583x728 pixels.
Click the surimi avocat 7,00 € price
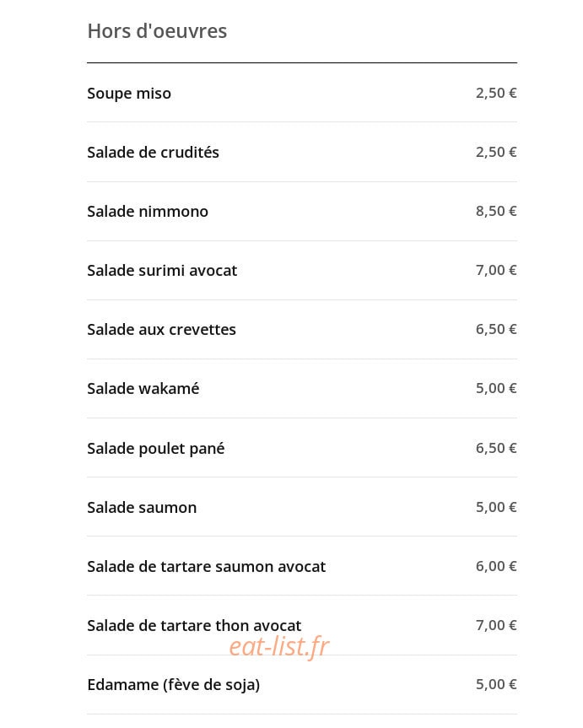click(x=496, y=270)
